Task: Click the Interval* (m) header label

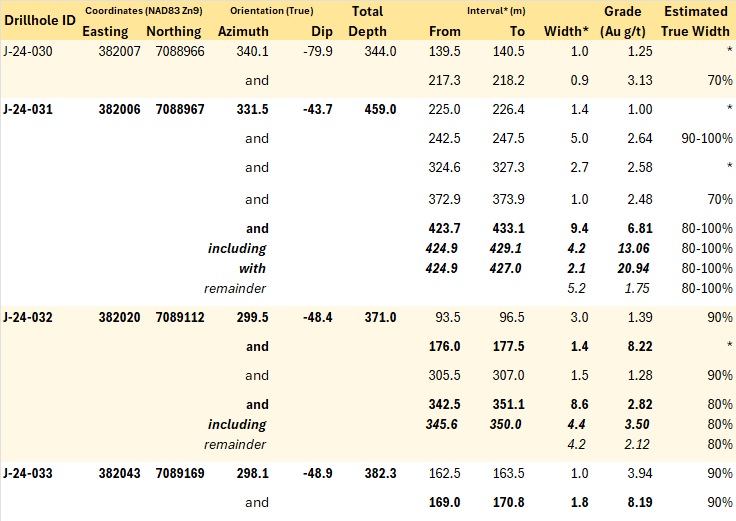Action: pos(496,11)
